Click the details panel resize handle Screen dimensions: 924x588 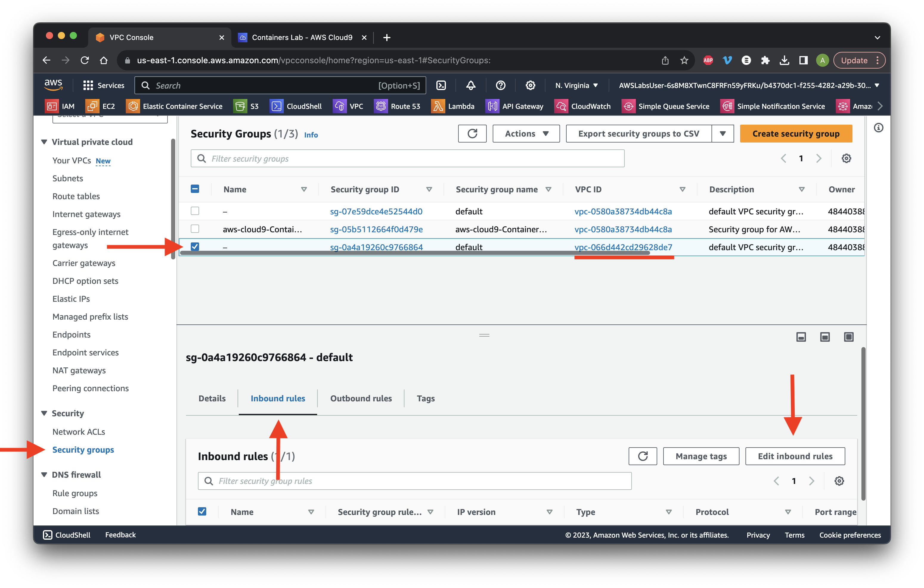point(484,335)
